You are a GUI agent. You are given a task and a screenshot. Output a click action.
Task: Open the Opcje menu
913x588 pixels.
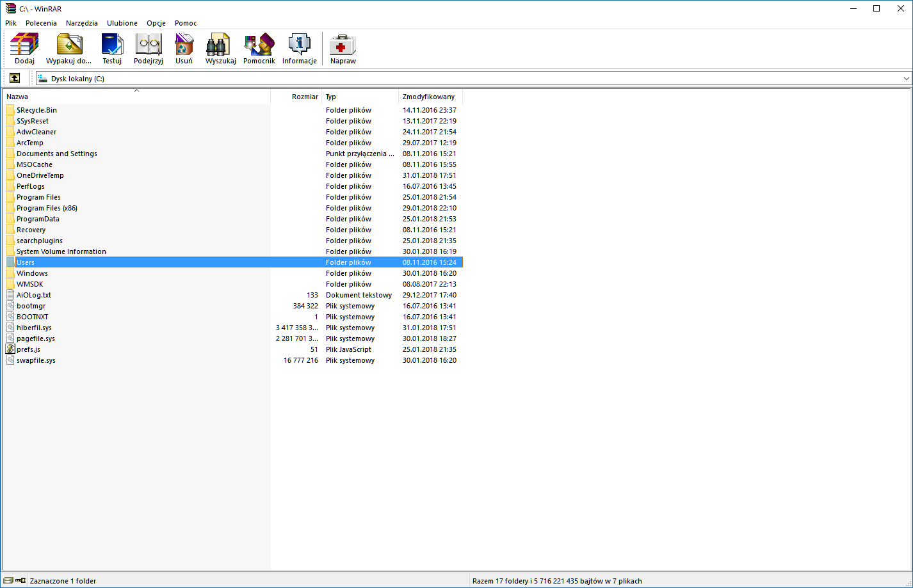[156, 23]
